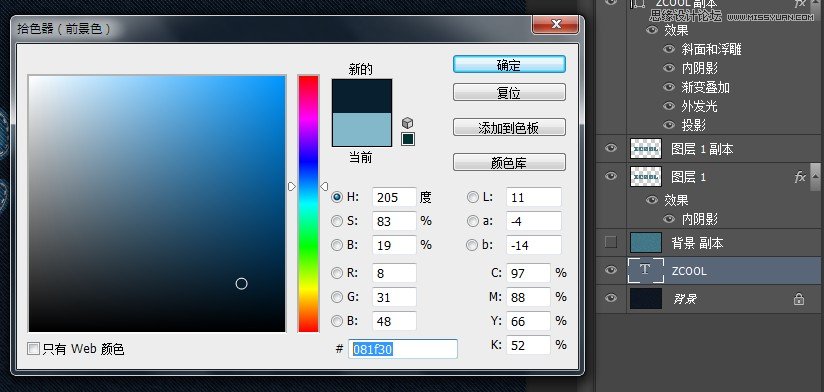
Task: Click the 确定 button
Action: (x=509, y=65)
